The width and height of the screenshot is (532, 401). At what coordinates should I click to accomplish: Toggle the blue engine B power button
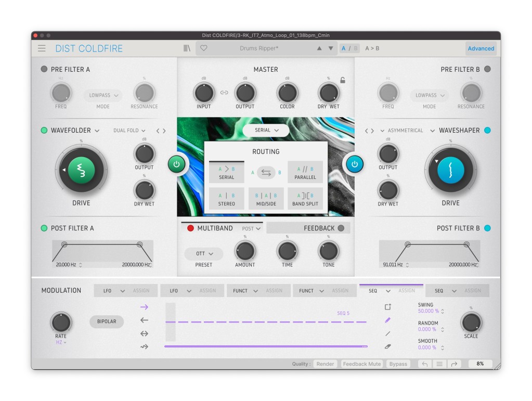click(x=355, y=164)
